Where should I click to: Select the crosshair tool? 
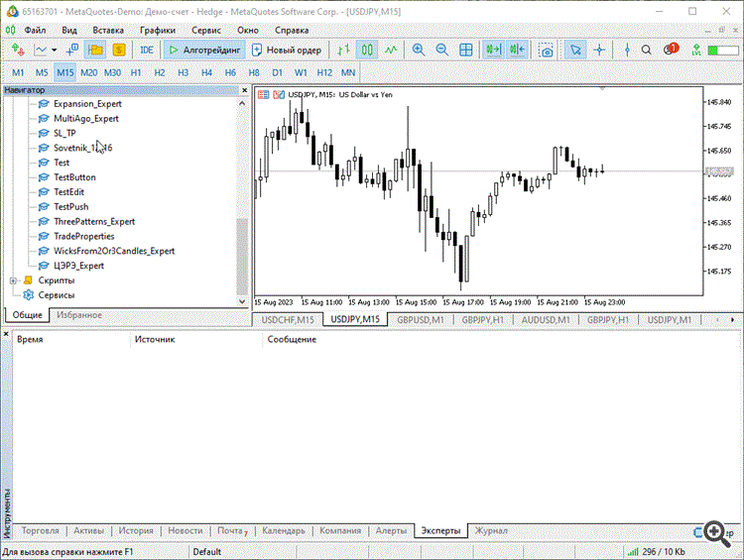[600, 50]
